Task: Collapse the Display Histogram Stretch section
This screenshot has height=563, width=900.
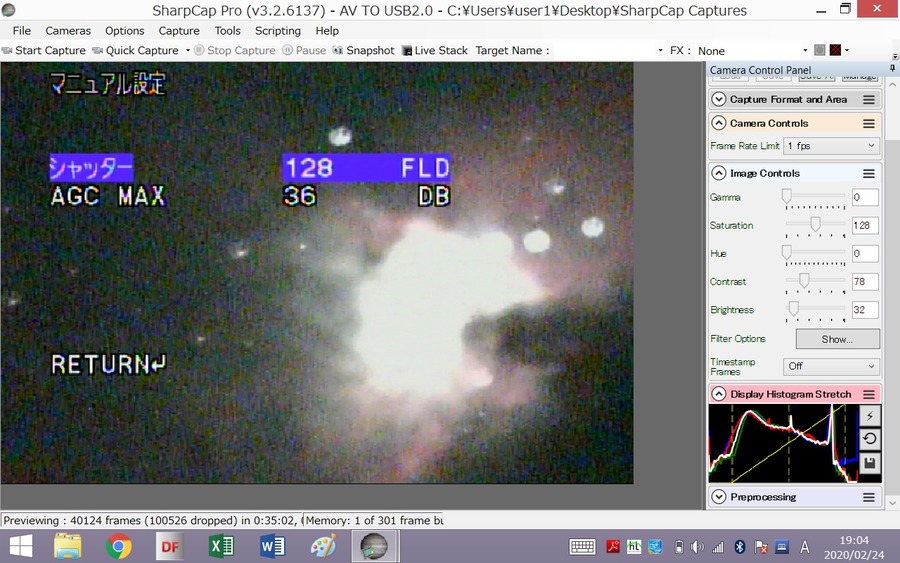Action: coord(719,394)
